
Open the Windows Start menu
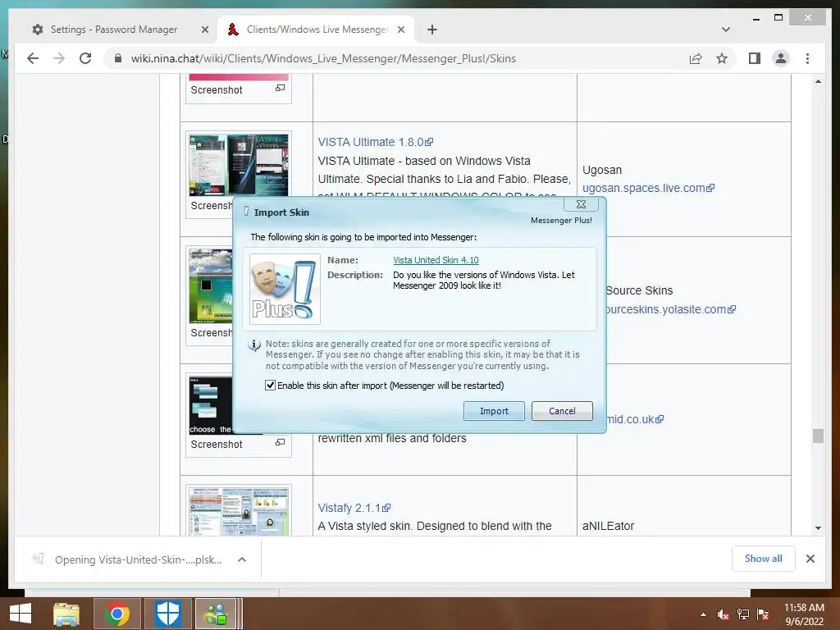pos(21,614)
